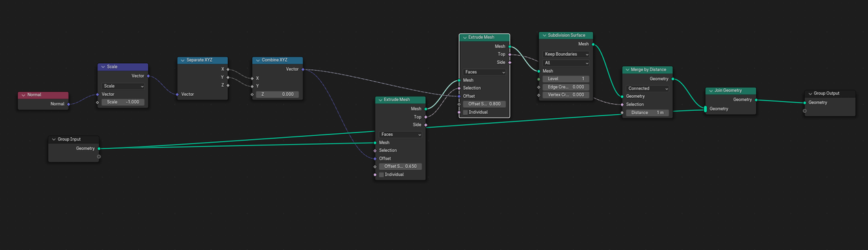Click Offset input socket of 0.650 Extrude Mesh

pos(375,159)
